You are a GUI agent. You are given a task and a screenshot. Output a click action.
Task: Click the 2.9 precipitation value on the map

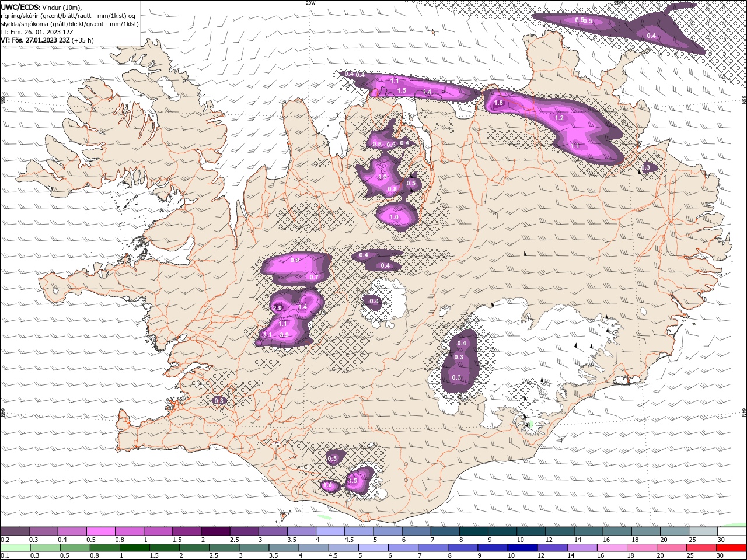click(x=277, y=308)
